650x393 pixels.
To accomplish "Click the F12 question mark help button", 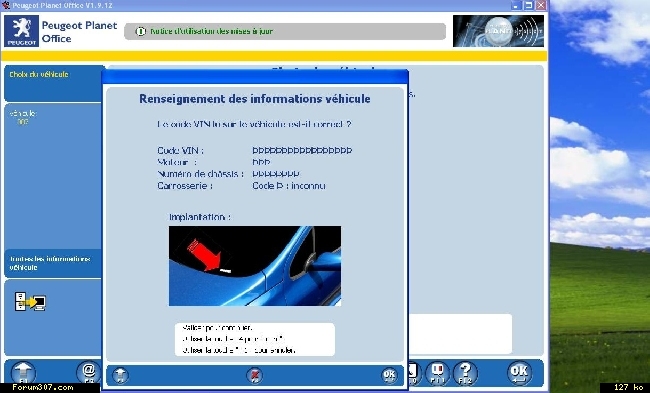I will [x=465, y=373].
